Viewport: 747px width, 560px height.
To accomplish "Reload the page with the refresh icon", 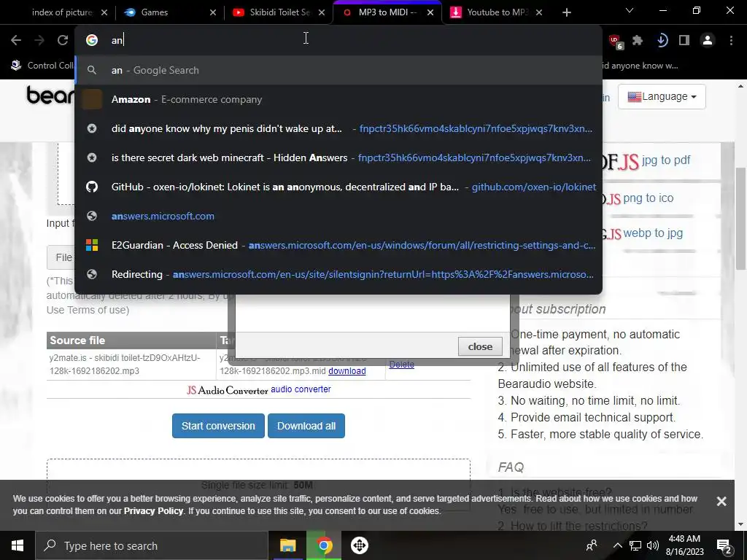I will [63, 41].
